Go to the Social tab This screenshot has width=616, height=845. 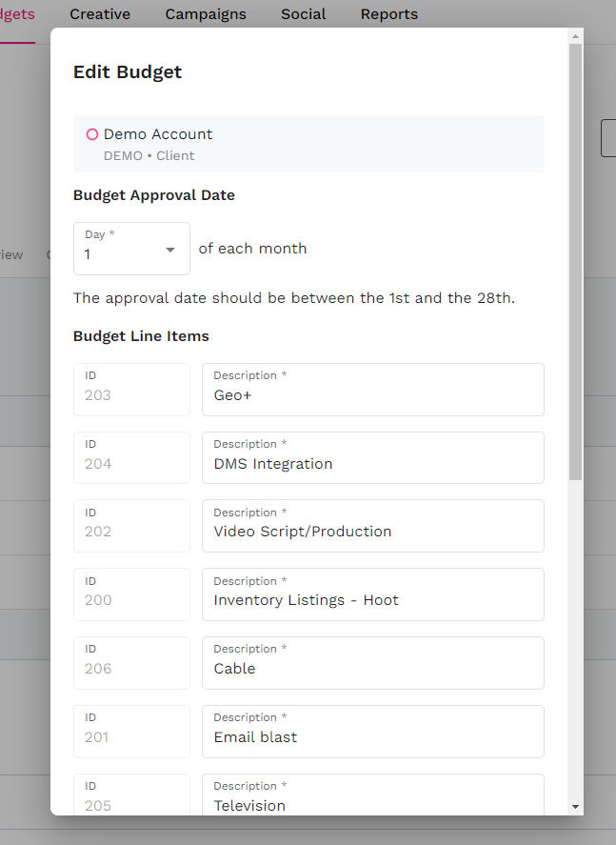pos(303,14)
